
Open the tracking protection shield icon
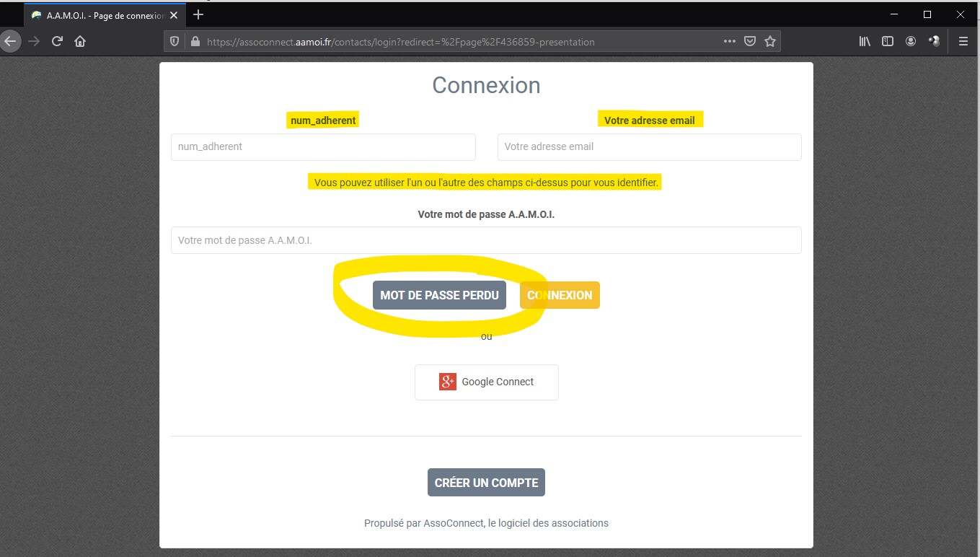[x=175, y=42]
